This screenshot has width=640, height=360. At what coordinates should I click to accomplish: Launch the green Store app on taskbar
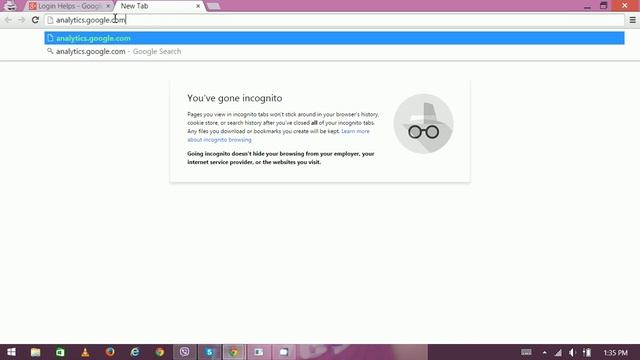(60, 352)
